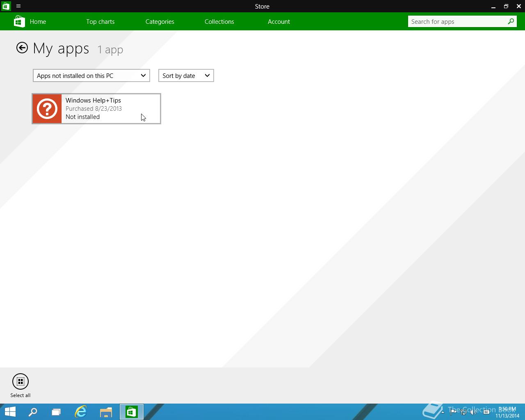Click the Store app icon in title bar
The width and height of the screenshot is (525, 420).
[6, 6]
